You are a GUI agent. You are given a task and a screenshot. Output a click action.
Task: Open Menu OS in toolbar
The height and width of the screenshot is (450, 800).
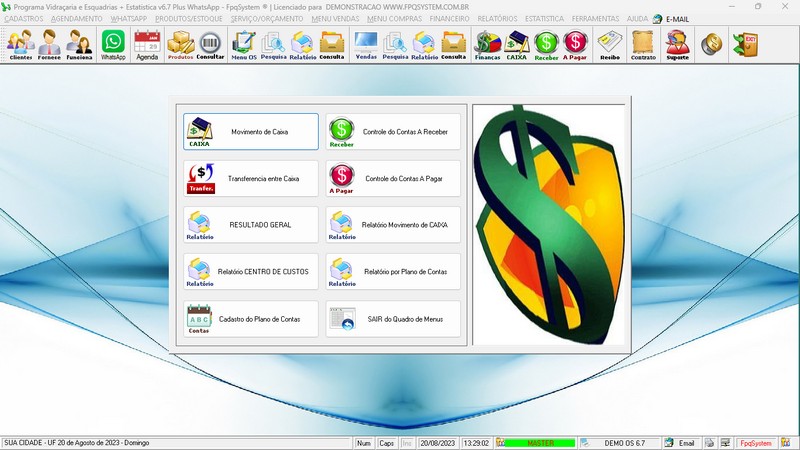pos(243,45)
